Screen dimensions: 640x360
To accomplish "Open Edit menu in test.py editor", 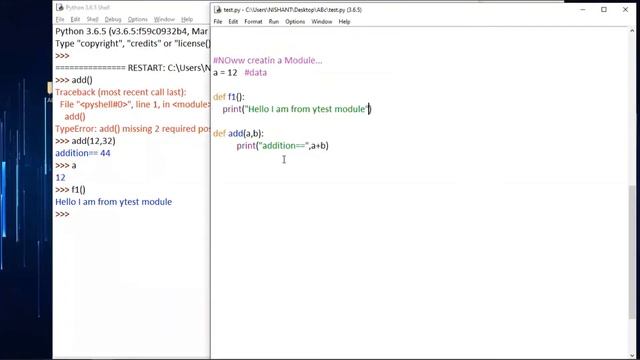I will point(233,22).
